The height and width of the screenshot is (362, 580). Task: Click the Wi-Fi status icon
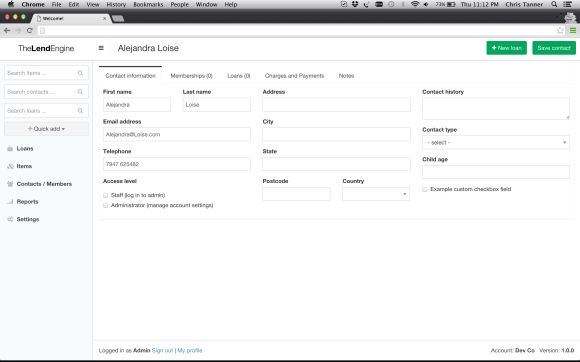[415, 4]
